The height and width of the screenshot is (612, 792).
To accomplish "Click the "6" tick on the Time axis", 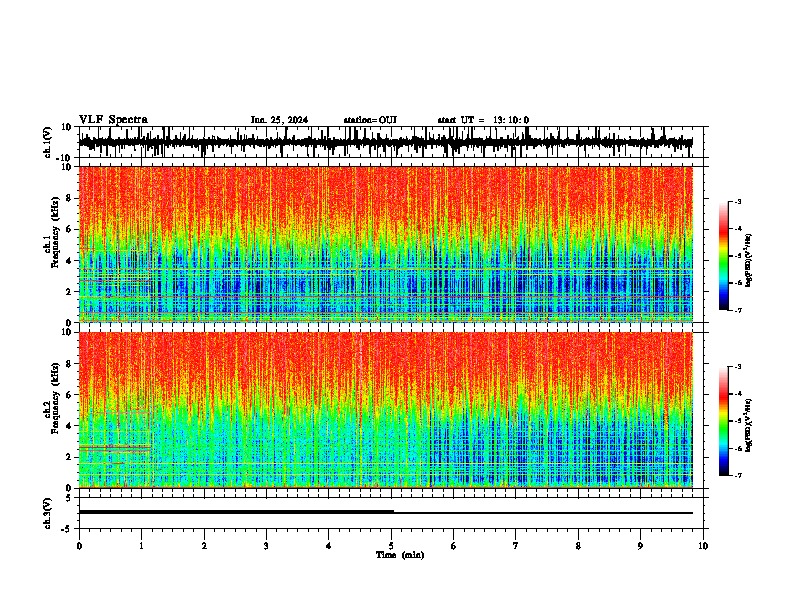I will pyautogui.click(x=453, y=546).
